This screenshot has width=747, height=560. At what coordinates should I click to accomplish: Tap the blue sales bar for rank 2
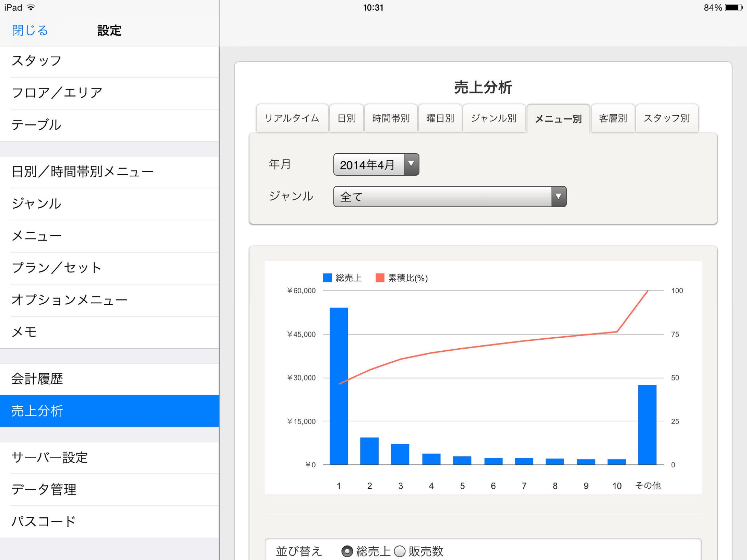click(369, 451)
